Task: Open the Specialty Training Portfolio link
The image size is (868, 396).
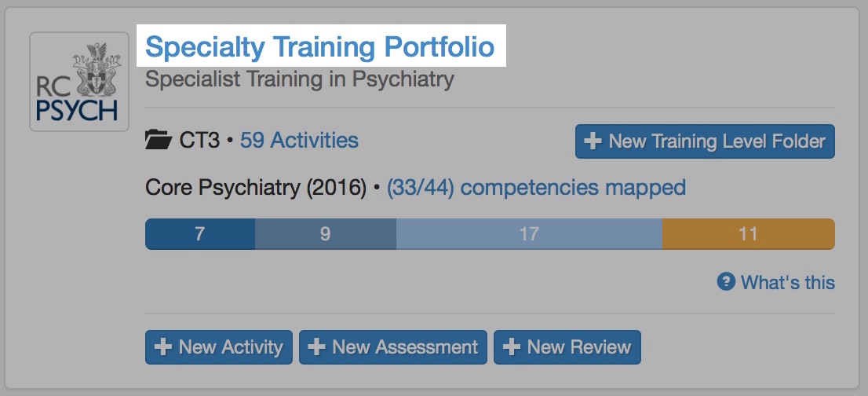Action: click(x=320, y=47)
